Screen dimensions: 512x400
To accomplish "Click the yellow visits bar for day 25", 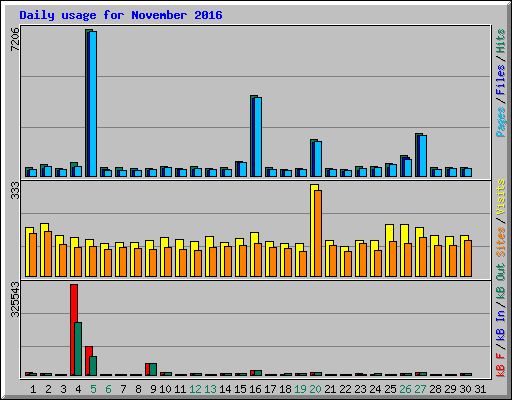I will click(x=388, y=250).
